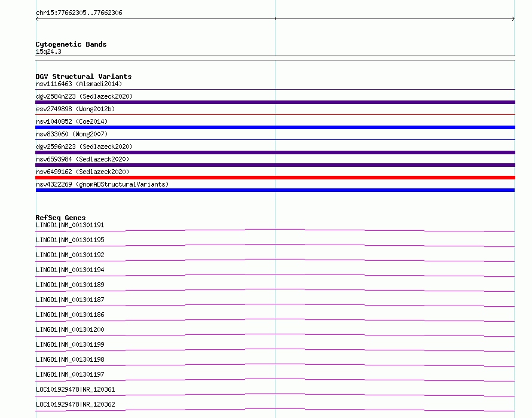Viewport: 532px width, 418px height.
Task: Open variant nsv1116463 (Alsmadi2014) label
Action: 79,84
